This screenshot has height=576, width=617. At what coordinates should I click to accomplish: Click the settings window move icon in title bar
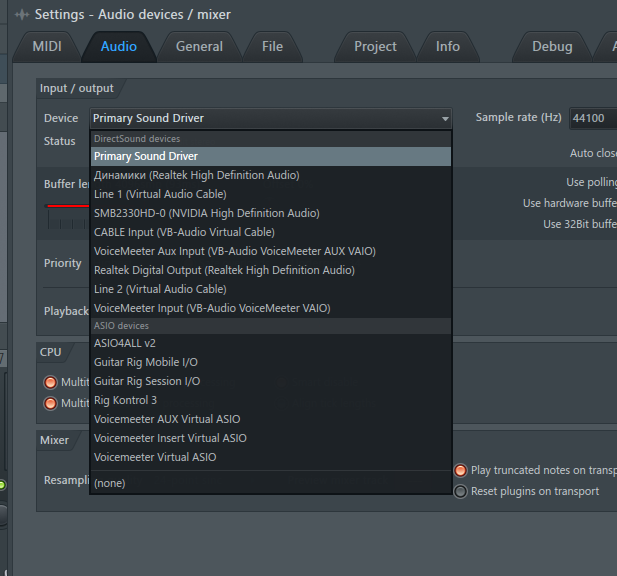click(20, 15)
